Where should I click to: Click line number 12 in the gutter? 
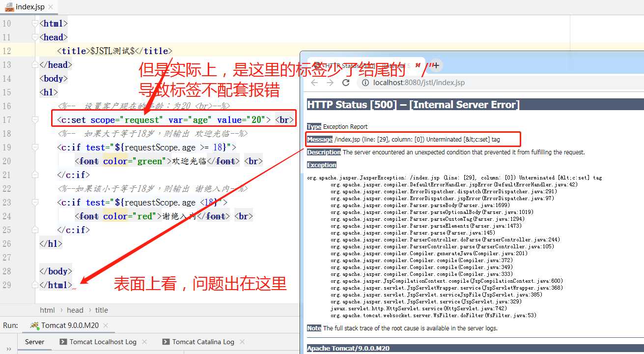coord(6,51)
